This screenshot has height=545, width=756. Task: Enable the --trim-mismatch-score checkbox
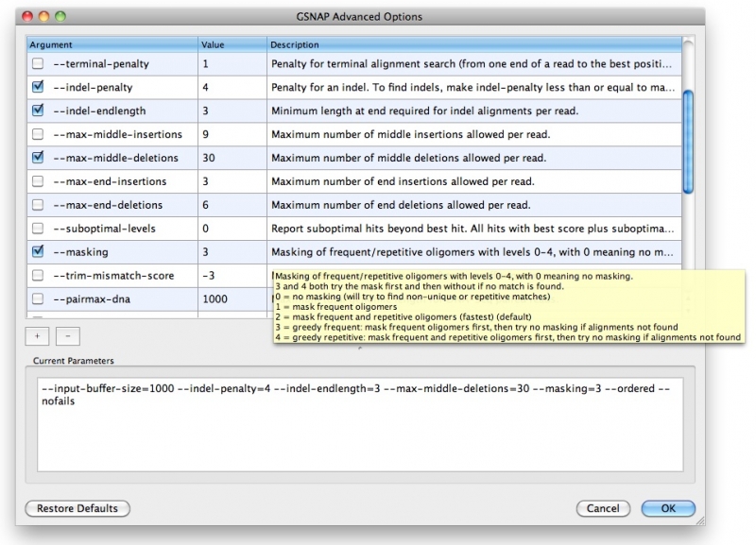tap(38, 275)
